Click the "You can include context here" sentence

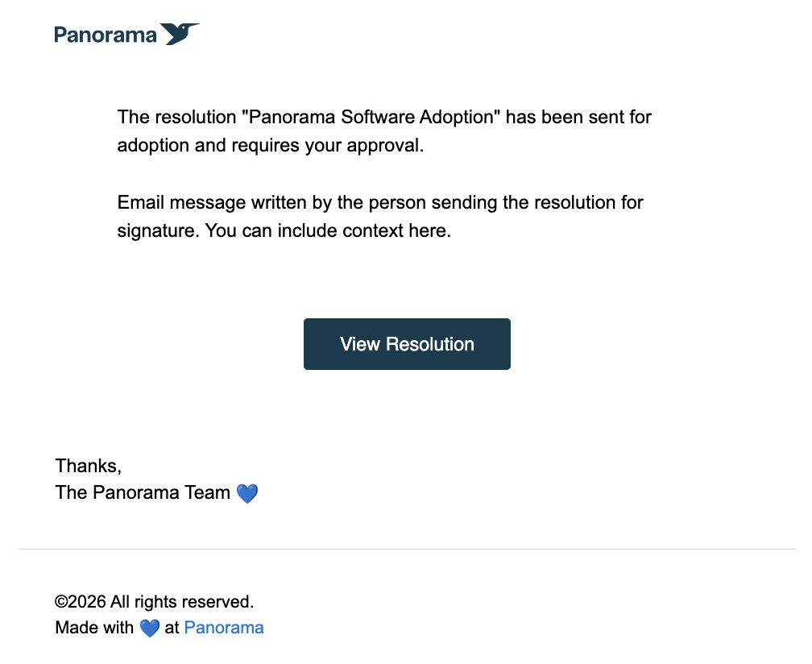click(x=328, y=230)
